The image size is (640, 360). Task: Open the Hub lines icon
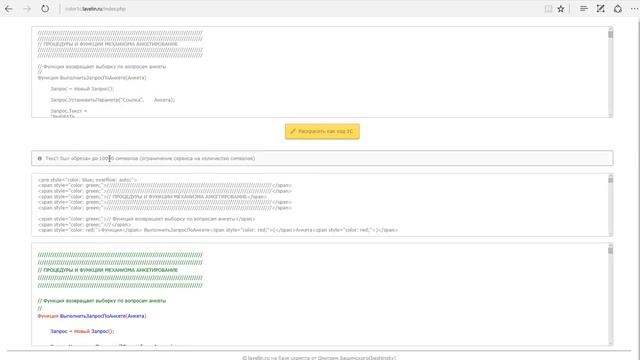click(x=584, y=9)
